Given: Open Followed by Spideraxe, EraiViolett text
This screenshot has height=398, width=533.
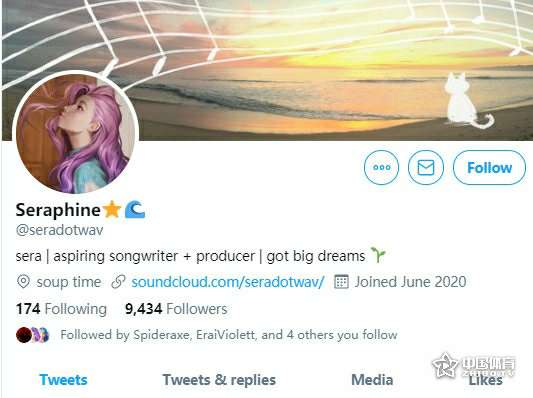Looking at the screenshot, I should 229,335.
